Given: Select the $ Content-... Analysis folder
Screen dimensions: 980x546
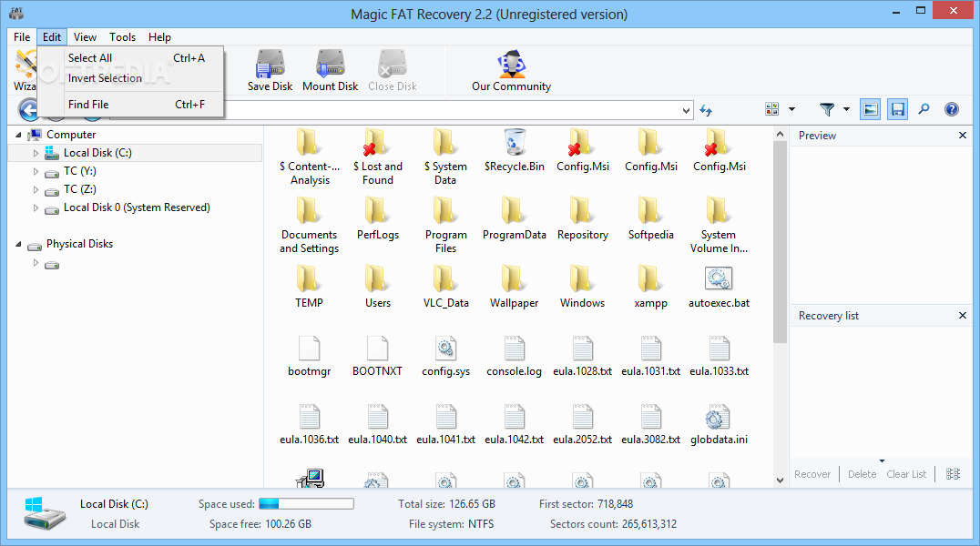Looking at the screenshot, I should 310,157.
